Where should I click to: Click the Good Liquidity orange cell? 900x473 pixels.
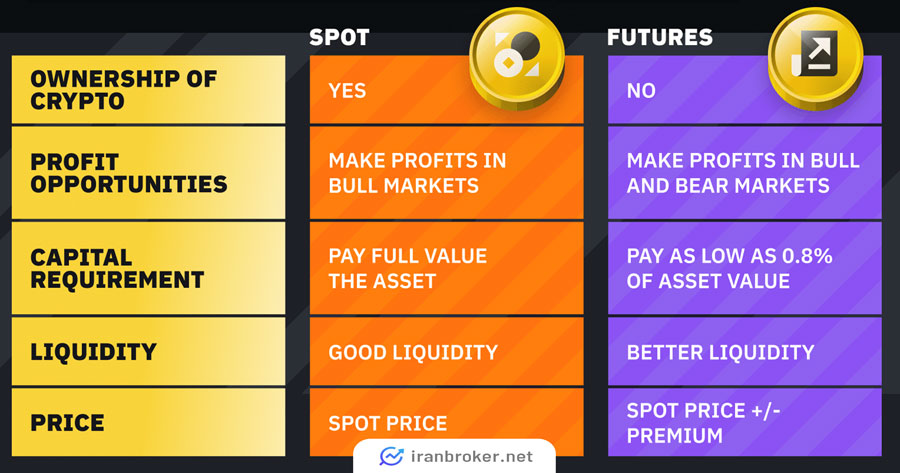coord(447,351)
